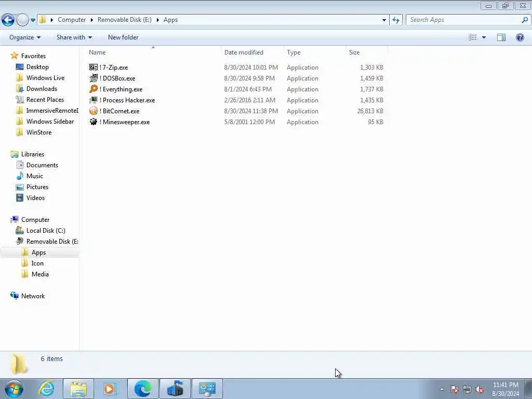This screenshot has height=399, width=532.
Task: Change view using the view icon
Action: click(x=473, y=37)
